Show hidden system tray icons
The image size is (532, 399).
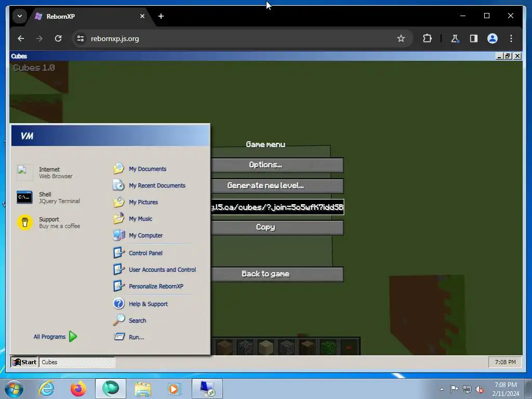point(442,389)
